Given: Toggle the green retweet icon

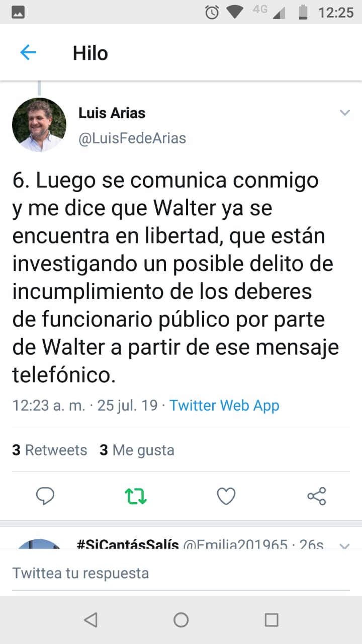Looking at the screenshot, I should click(136, 497).
